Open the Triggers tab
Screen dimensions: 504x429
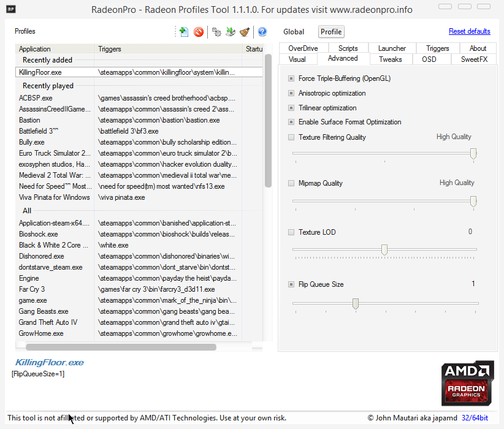point(437,48)
